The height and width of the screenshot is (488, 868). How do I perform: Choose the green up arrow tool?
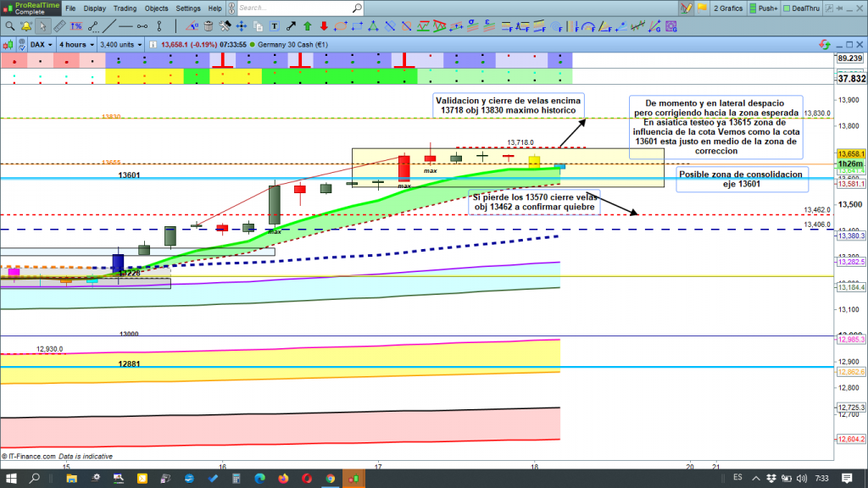tap(308, 25)
